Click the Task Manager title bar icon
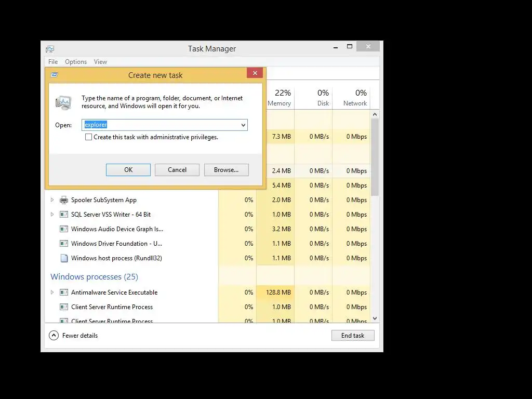 point(50,49)
